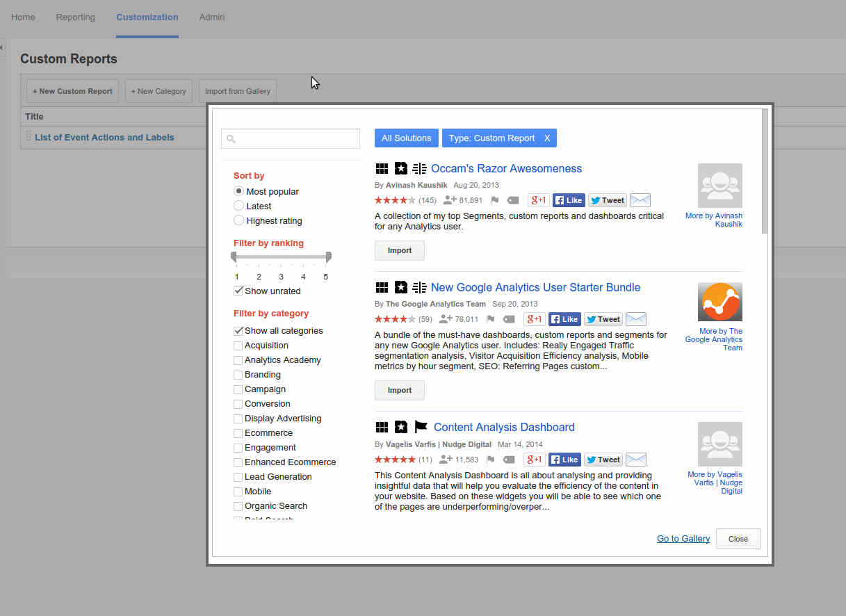Open the Home tab
Image resolution: width=846 pixels, height=616 pixels.
pyautogui.click(x=23, y=17)
